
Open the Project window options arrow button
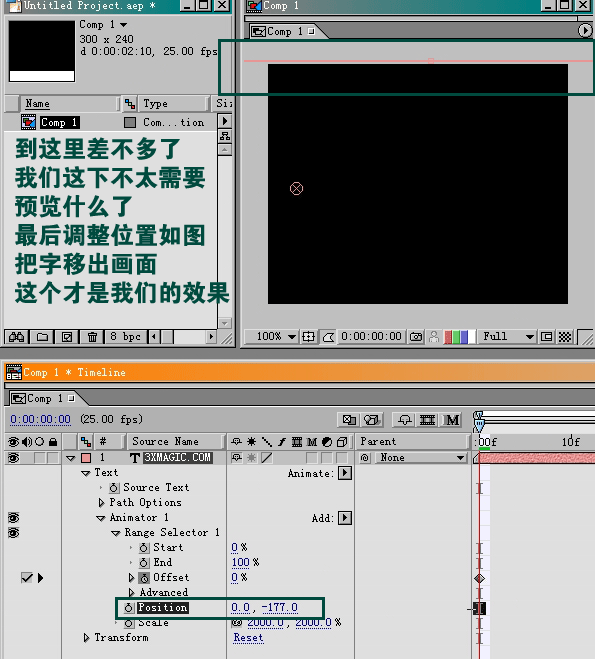click(x=225, y=121)
